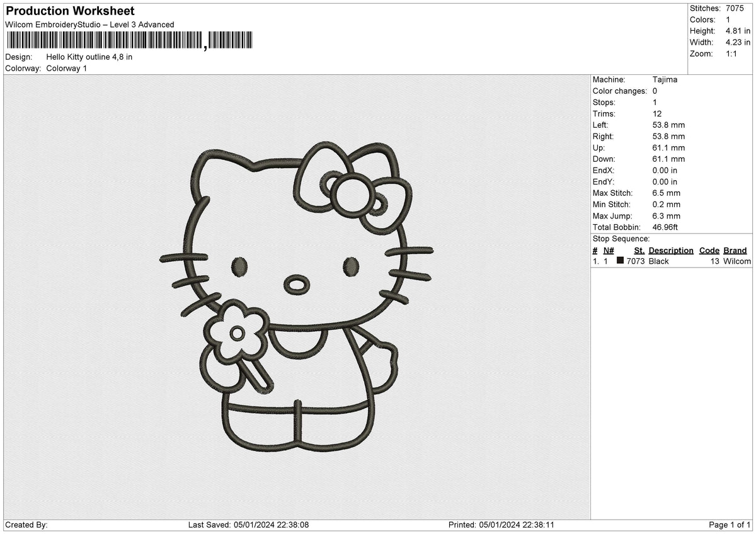Click the Left value 53.8 mm
756x534 pixels.
coord(668,125)
